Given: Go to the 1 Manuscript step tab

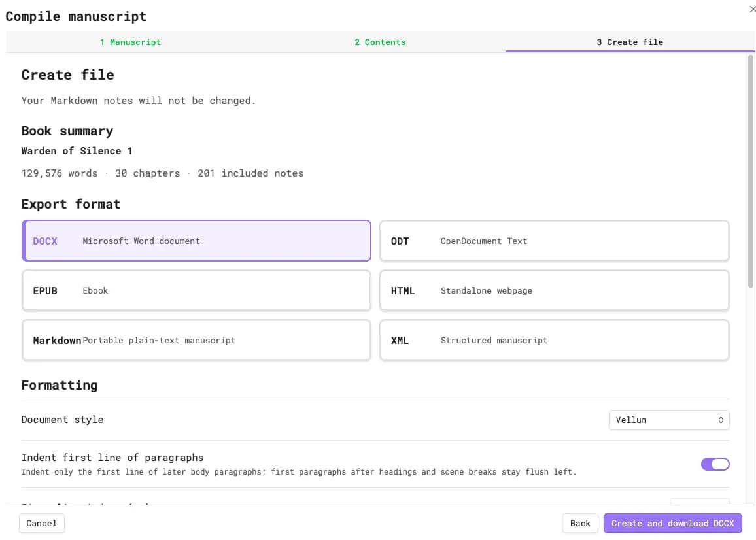Looking at the screenshot, I should (130, 42).
